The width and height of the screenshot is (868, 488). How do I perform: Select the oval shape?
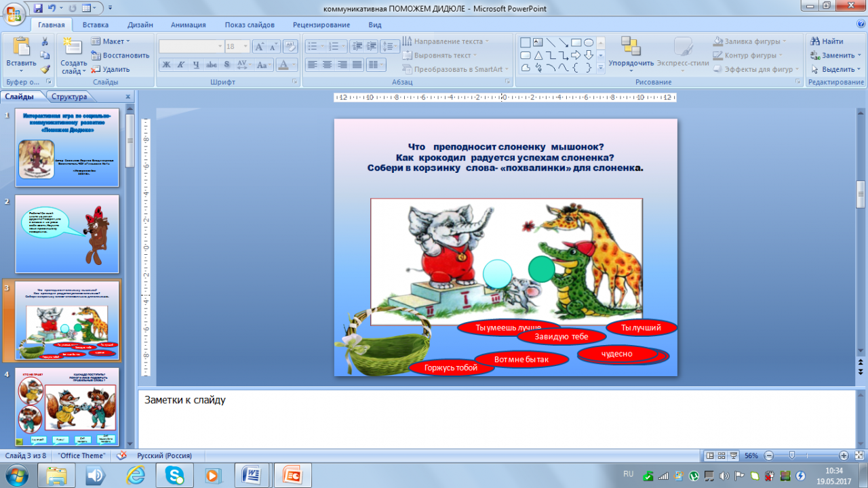click(589, 42)
